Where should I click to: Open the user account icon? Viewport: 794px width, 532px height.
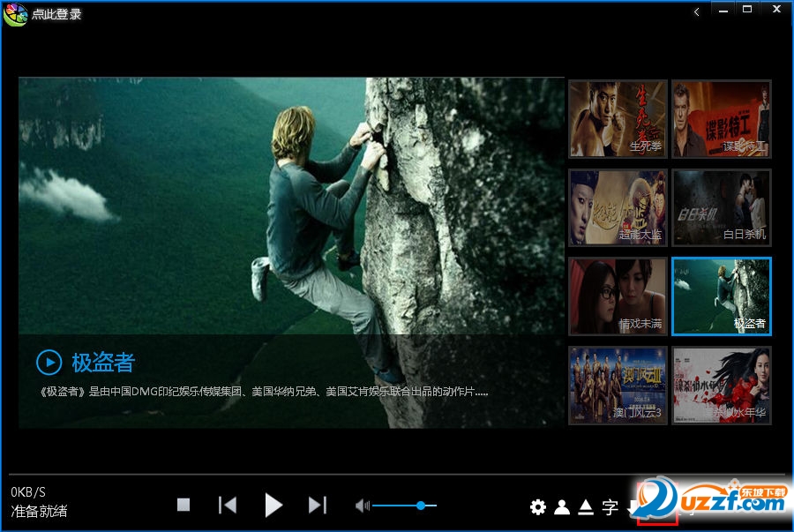point(562,506)
